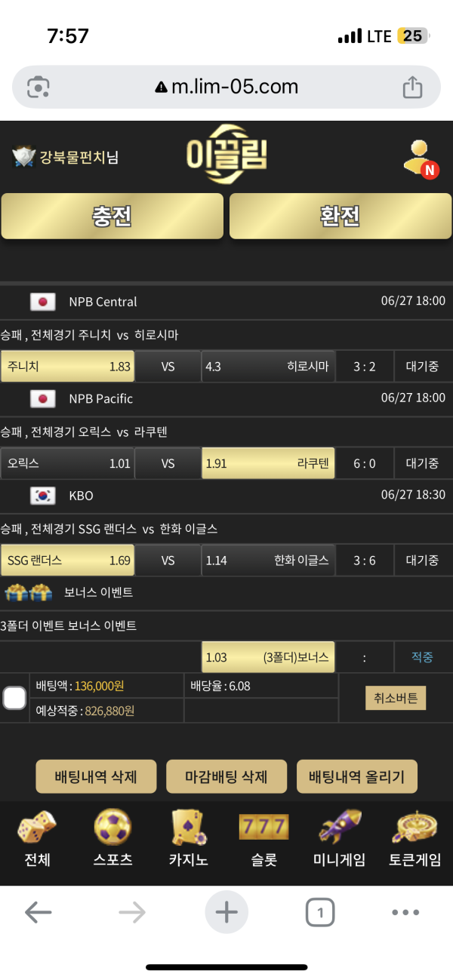Image resolution: width=453 pixels, height=980 pixels.
Task: Open the dice 전체 category icon
Action: pos(37,828)
